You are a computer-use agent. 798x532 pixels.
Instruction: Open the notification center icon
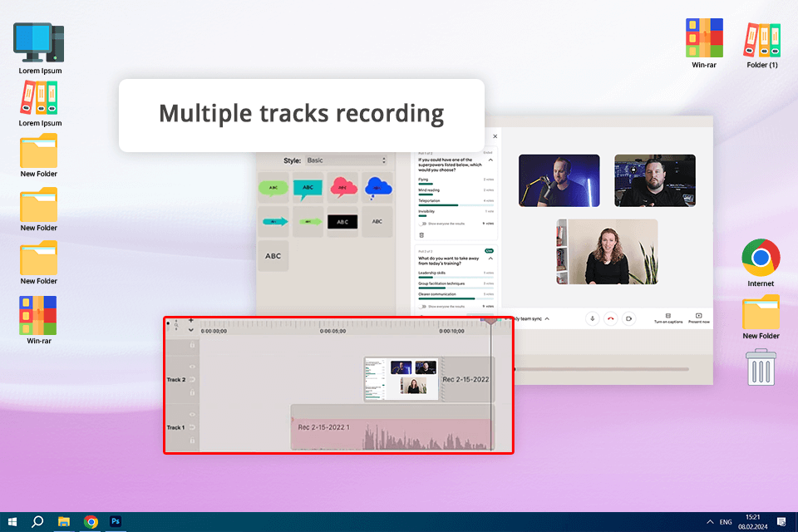click(x=781, y=521)
